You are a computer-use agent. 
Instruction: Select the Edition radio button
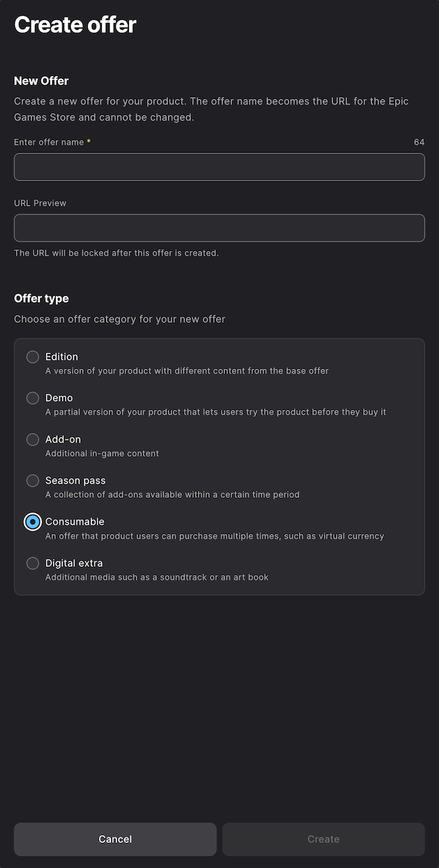(x=32, y=356)
